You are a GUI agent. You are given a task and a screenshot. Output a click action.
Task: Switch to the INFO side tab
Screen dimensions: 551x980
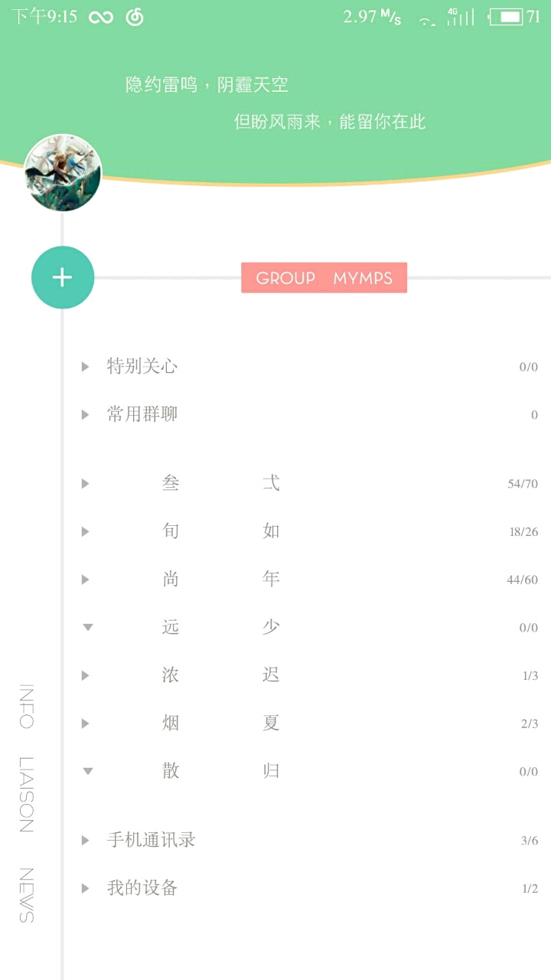pos(26,706)
